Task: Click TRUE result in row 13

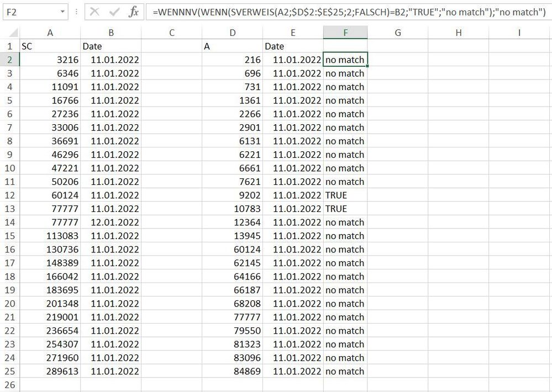Action: (x=345, y=209)
